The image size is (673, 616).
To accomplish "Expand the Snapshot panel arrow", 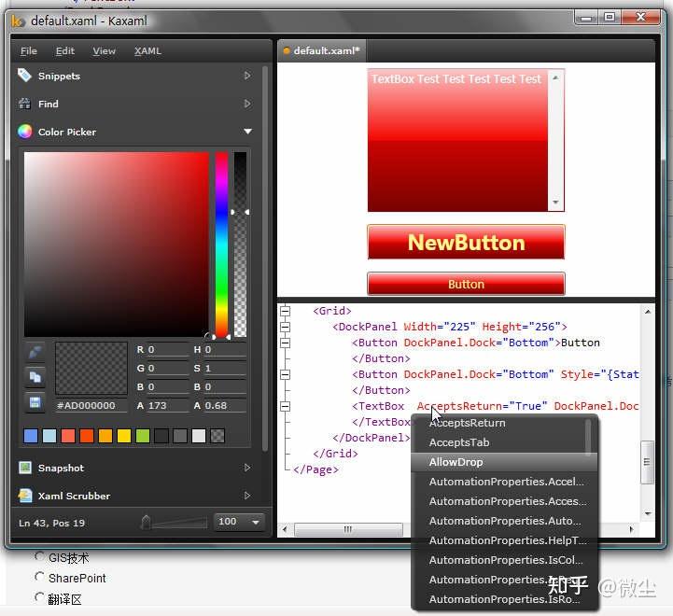I will pyautogui.click(x=247, y=468).
